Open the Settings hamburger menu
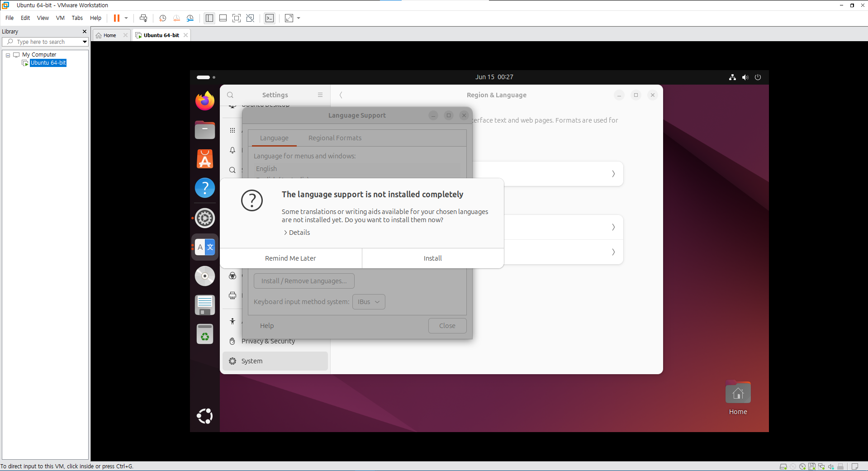The width and height of the screenshot is (868, 471). [x=320, y=95]
